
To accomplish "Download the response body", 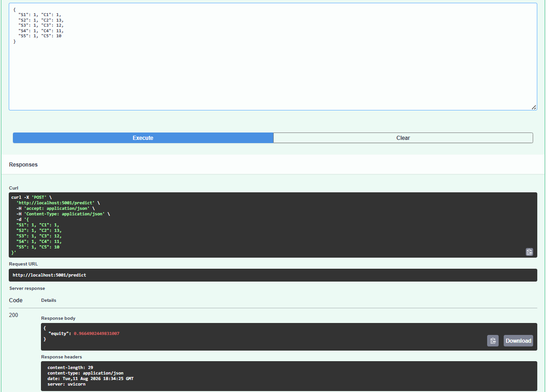I will click(x=518, y=341).
